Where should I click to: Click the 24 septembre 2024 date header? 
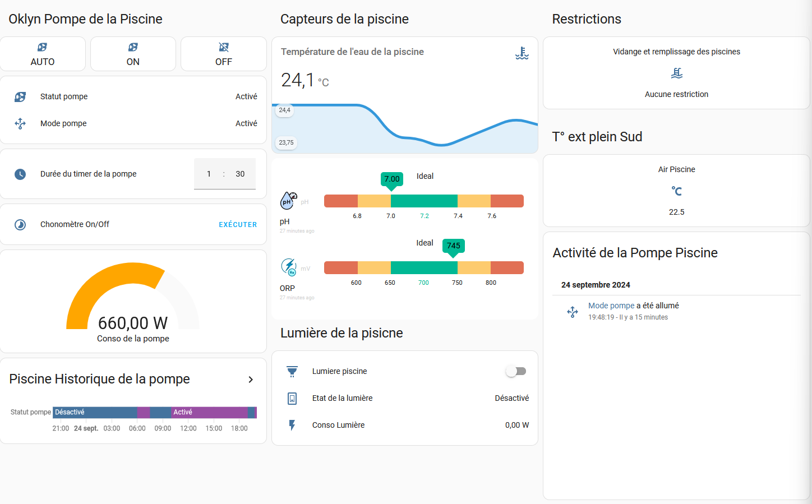click(x=596, y=285)
